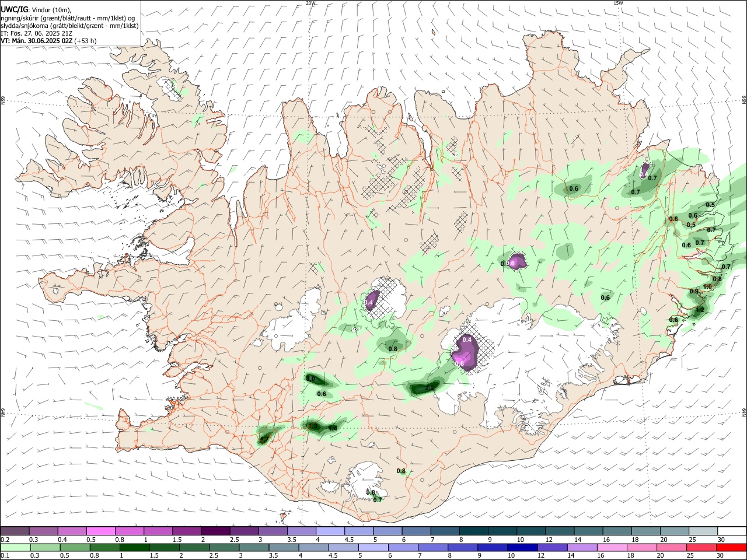The image size is (747, 560).
Task: Select the red-pink 25 swatch in the lower legend row
Action: point(701,547)
